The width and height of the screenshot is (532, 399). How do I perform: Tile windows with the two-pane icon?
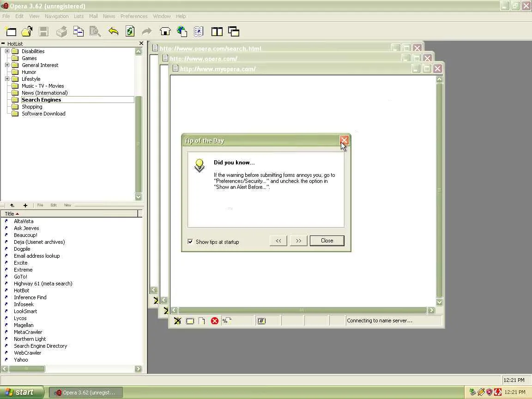pyautogui.click(x=217, y=31)
